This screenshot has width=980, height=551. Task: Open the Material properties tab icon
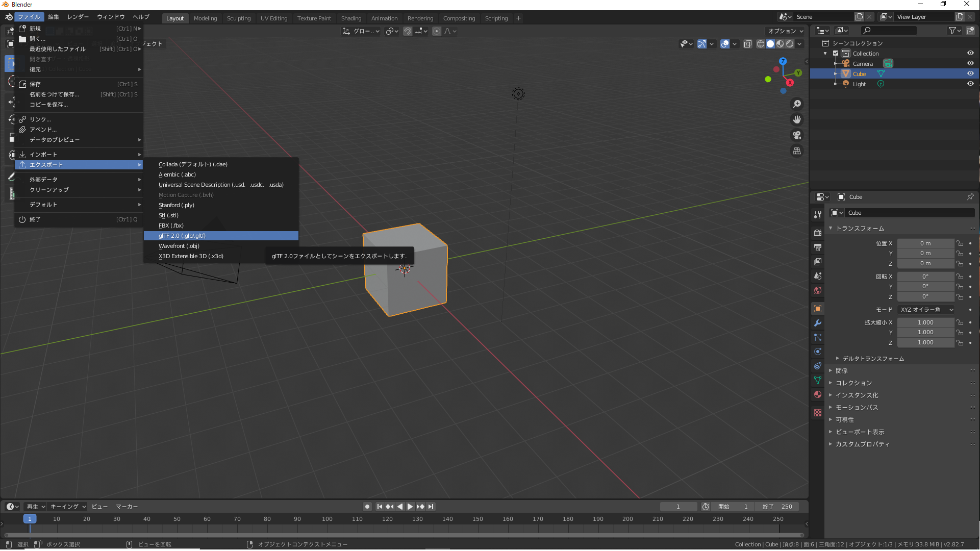818,394
